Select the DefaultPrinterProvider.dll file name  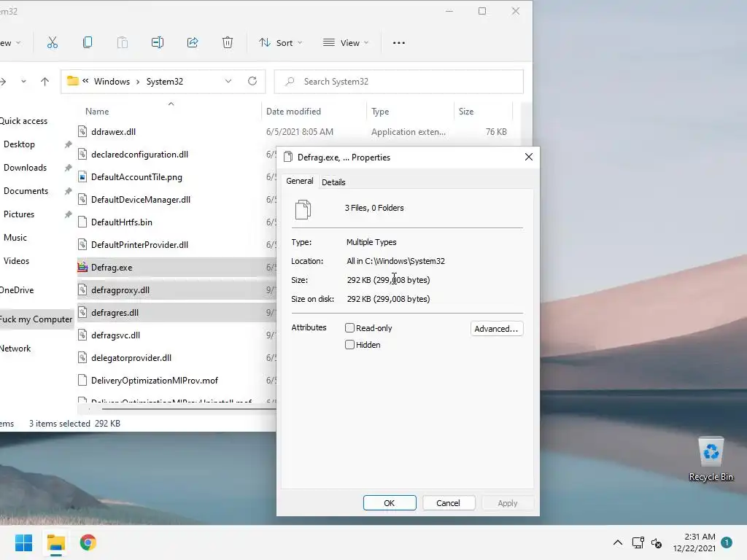[139, 245]
